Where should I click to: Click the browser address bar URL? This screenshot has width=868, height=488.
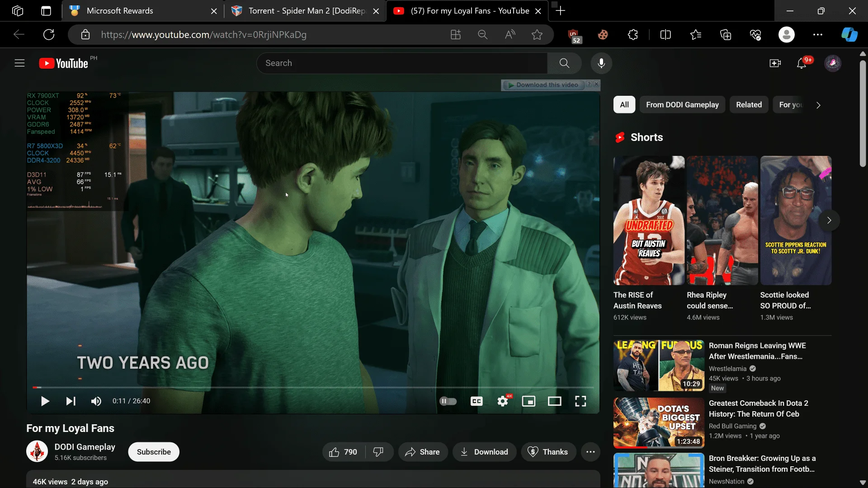pos(203,35)
